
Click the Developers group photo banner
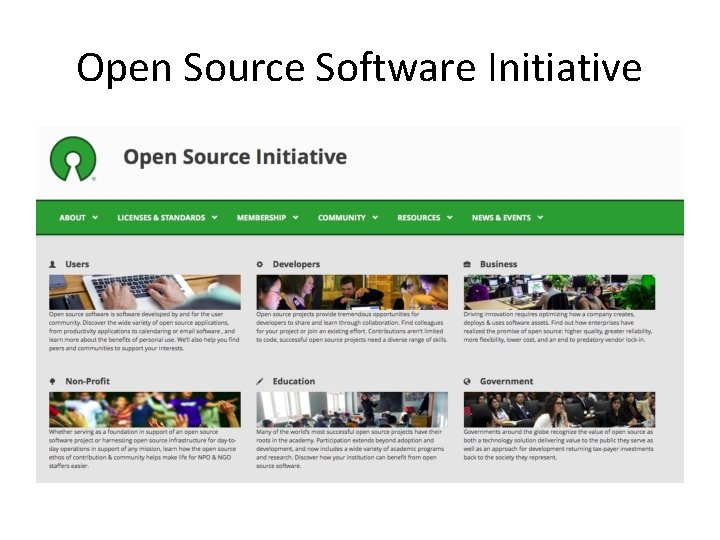[x=352, y=292]
